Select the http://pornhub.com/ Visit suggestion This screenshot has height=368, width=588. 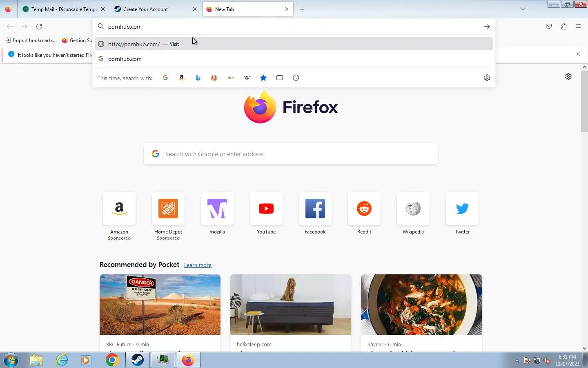pyautogui.click(x=294, y=44)
